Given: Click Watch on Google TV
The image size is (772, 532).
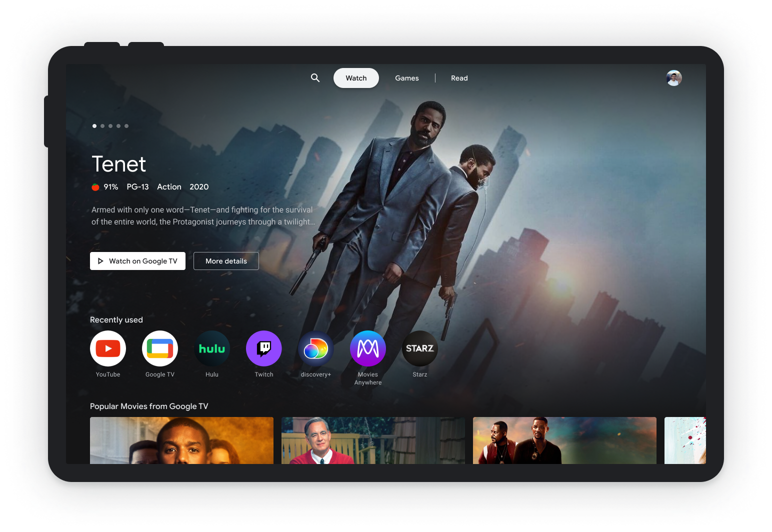Looking at the screenshot, I should [137, 260].
